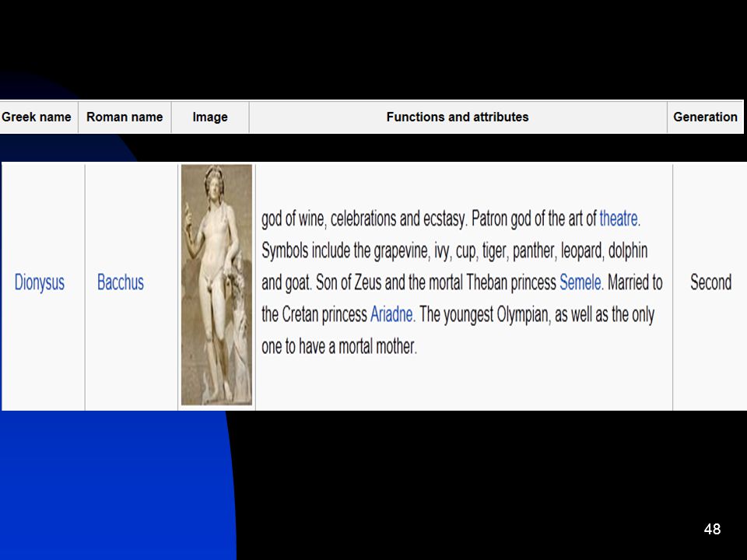Click the Image column header
Viewport: 747px width, 560px height.
tap(210, 117)
